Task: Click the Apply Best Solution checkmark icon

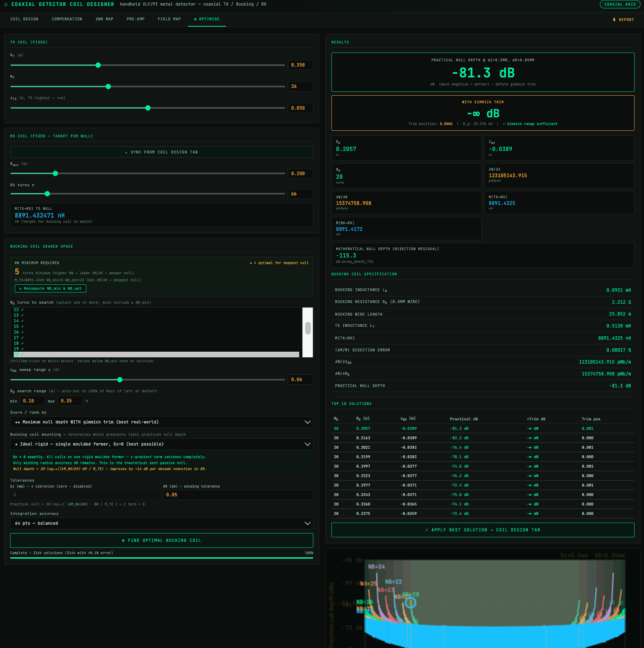Action: pos(427,530)
